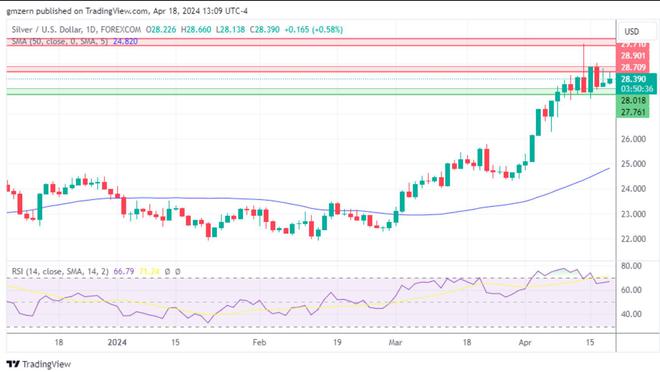This screenshot has width=660, height=372.
Task: Click the 26.000 price scale level
Action: (633, 139)
